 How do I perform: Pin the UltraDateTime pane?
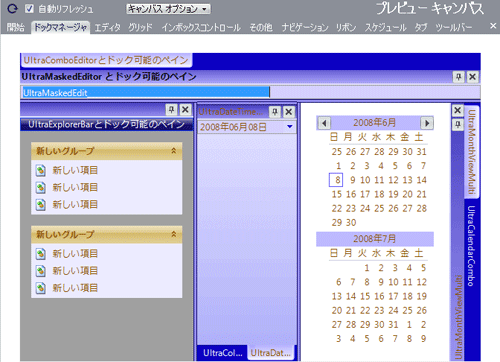click(275, 112)
